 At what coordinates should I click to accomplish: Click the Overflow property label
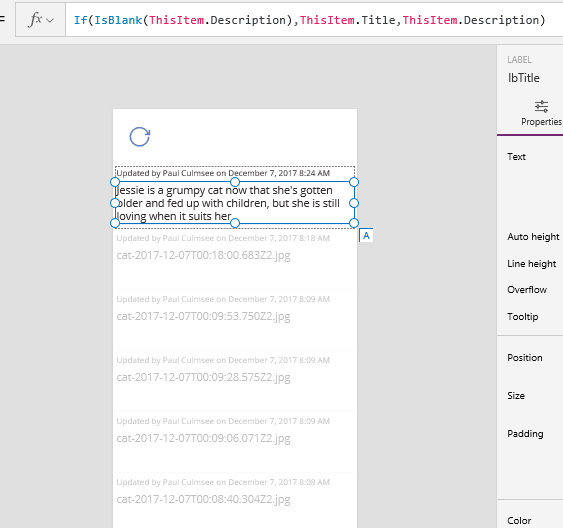click(x=527, y=290)
